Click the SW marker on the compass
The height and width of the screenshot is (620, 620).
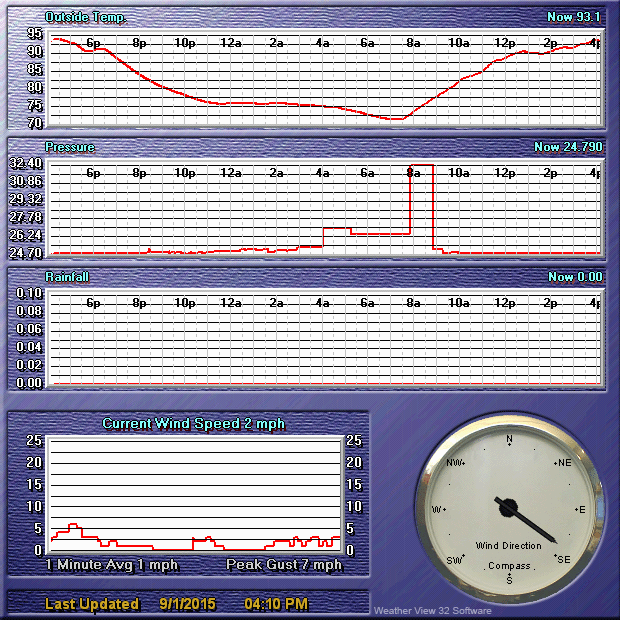tap(456, 559)
